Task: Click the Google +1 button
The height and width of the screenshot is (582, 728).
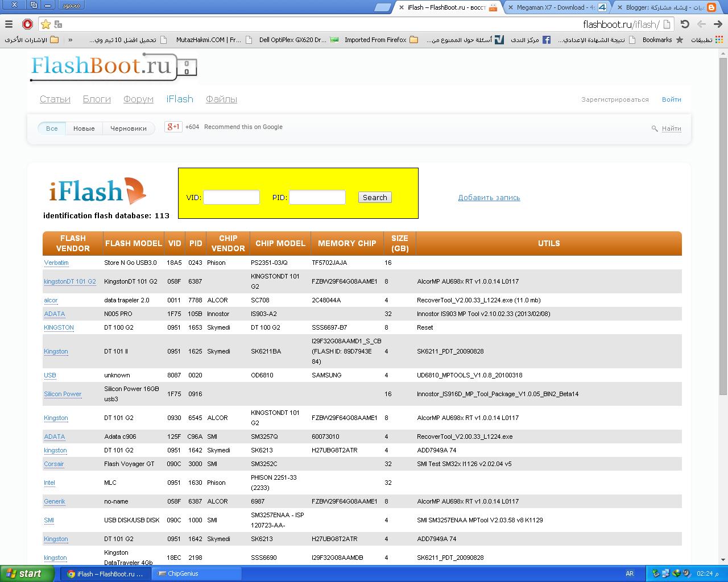Action: point(173,127)
